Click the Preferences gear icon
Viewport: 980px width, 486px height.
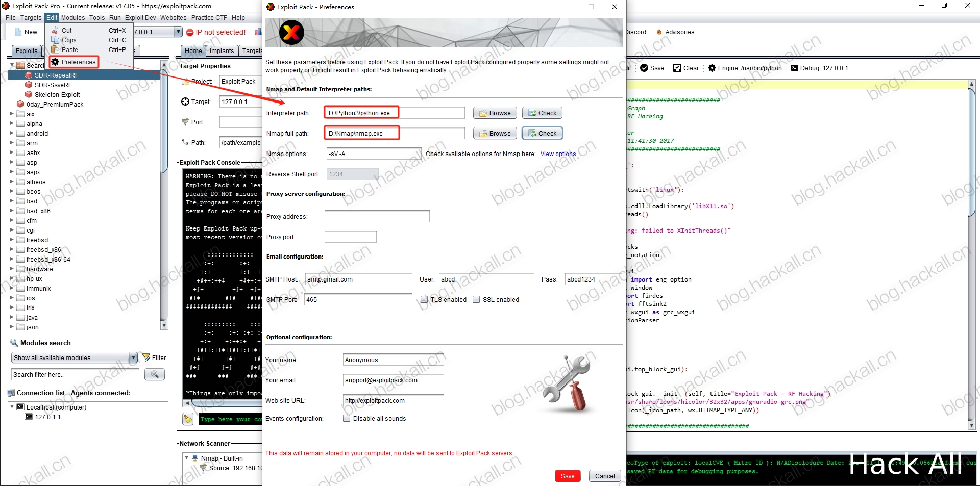pyautogui.click(x=55, y=62)
